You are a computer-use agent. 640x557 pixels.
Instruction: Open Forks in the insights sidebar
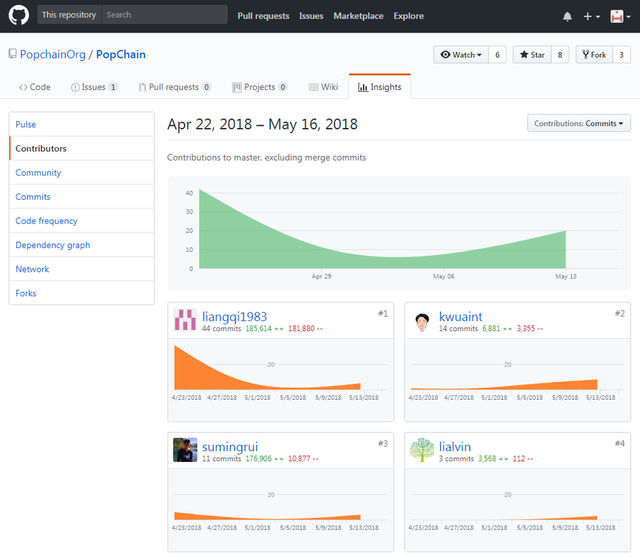(x=82, y=293)
